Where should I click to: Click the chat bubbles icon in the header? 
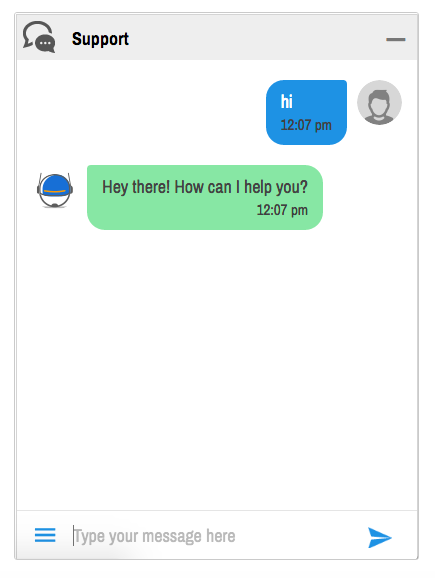pos(39,37)
